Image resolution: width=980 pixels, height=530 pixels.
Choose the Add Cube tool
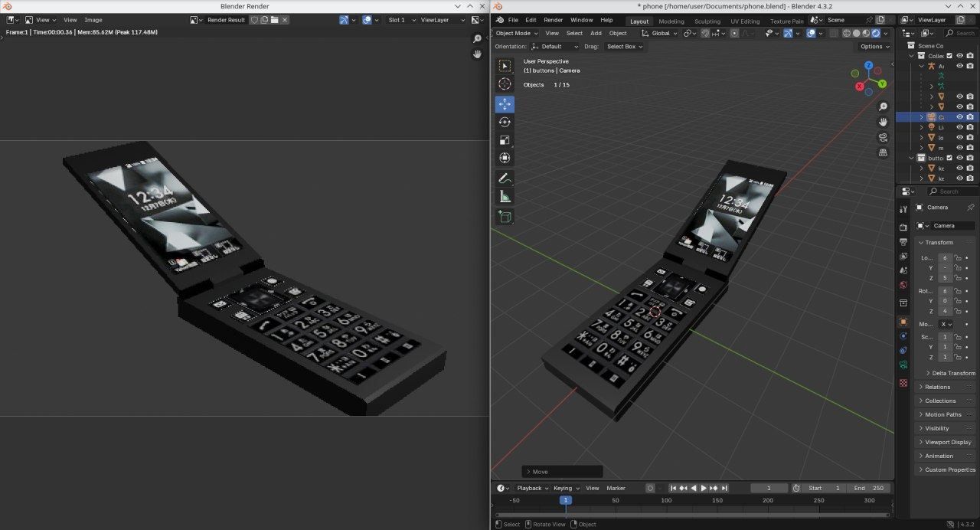tap(505, 217)
